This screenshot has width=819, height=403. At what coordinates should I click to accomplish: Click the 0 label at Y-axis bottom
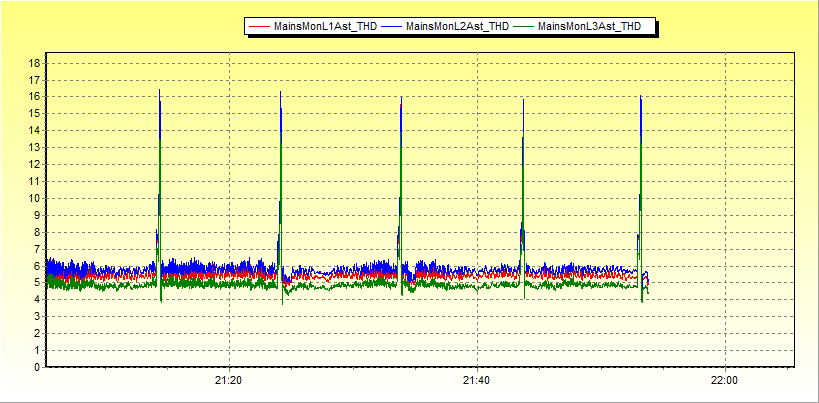pos(36,367)
